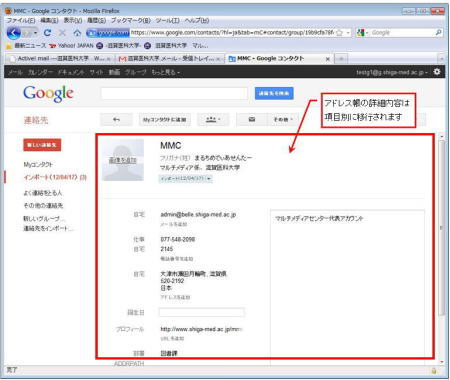Select the インポート (12/04/17) group
Viewport: 450px width, 380px height.
click(55, 177)
